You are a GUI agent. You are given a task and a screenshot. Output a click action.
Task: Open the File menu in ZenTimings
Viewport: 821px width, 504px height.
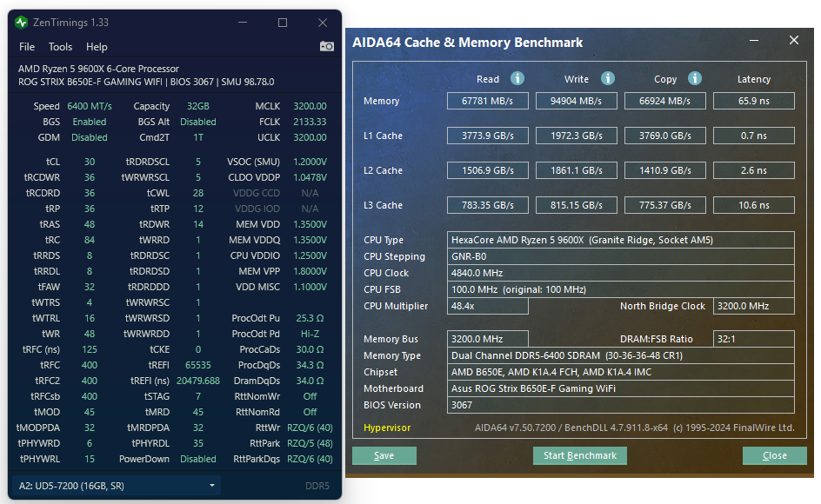point(27,47)
